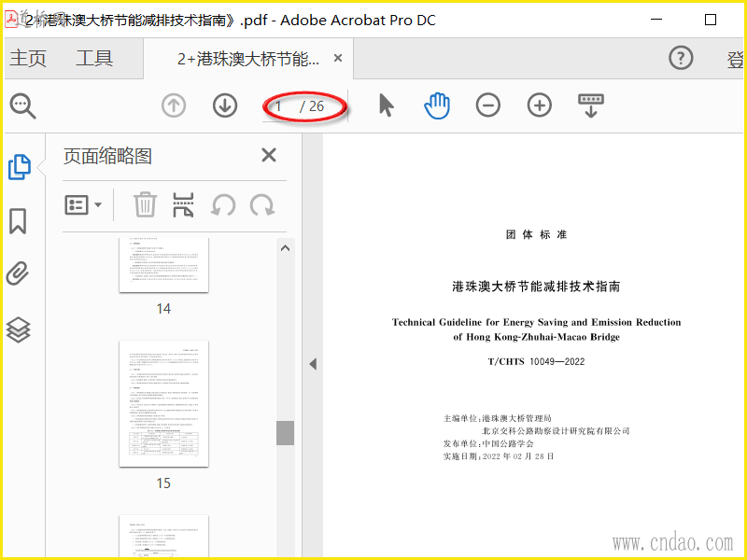Image resolution: width=747 pixels, height=560 pixels.
Task: Select the page 15 thumbnail
Action: coord(163,404)
